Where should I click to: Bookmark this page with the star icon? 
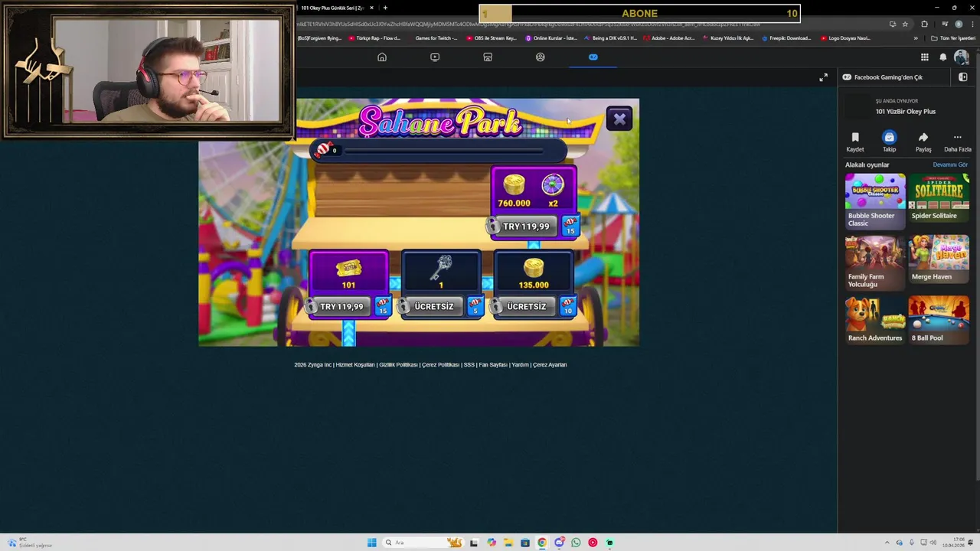(x=905, y=24)
